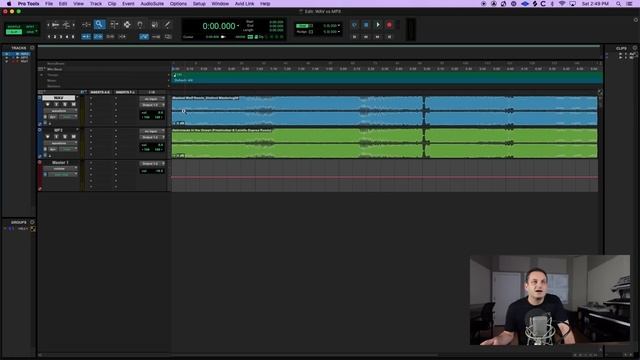Click the MIDI zoom icon

point(66,25)
